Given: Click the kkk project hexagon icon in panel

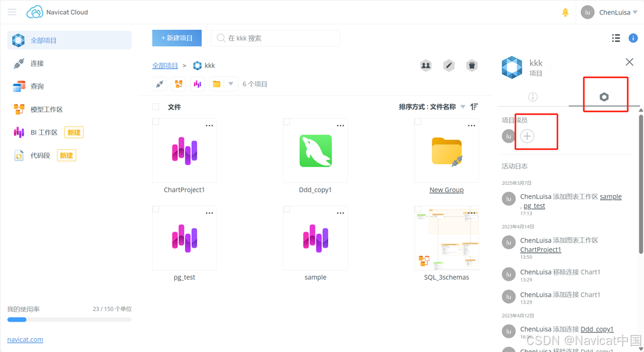Looking at the screenshot, I should tap(512, 68).
